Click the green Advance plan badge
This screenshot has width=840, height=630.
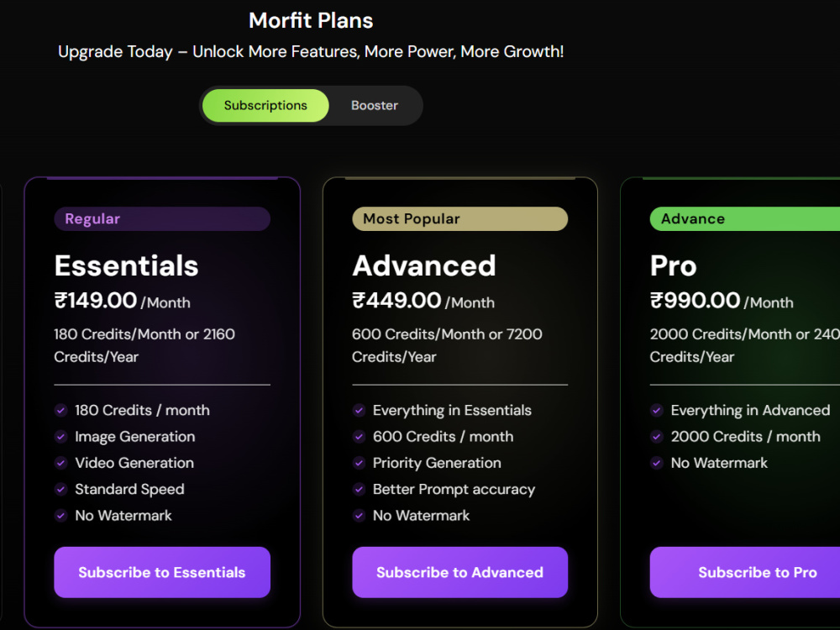pos(744,218)
